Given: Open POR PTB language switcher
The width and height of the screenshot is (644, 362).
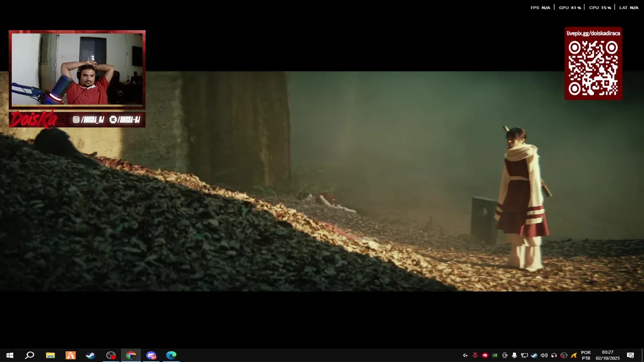Looking at the screenshot, I should point(586,355).
